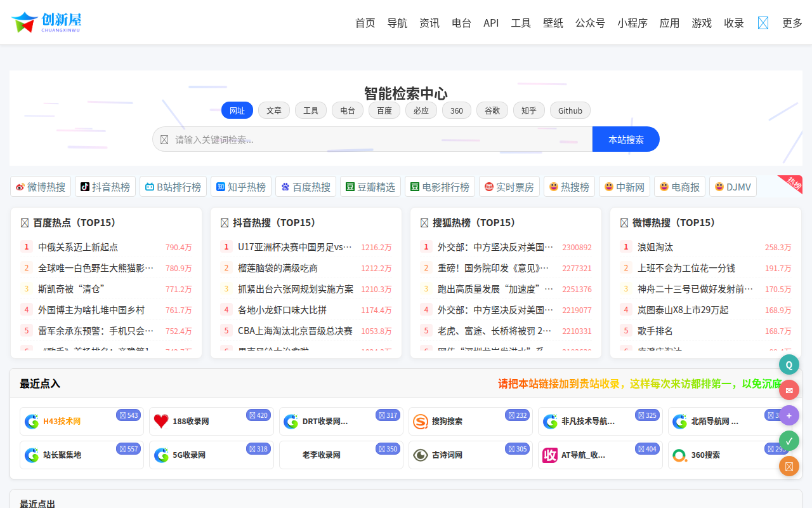
Task: Open the DRT收录网 site card
Action: click(x=341, y=421)
